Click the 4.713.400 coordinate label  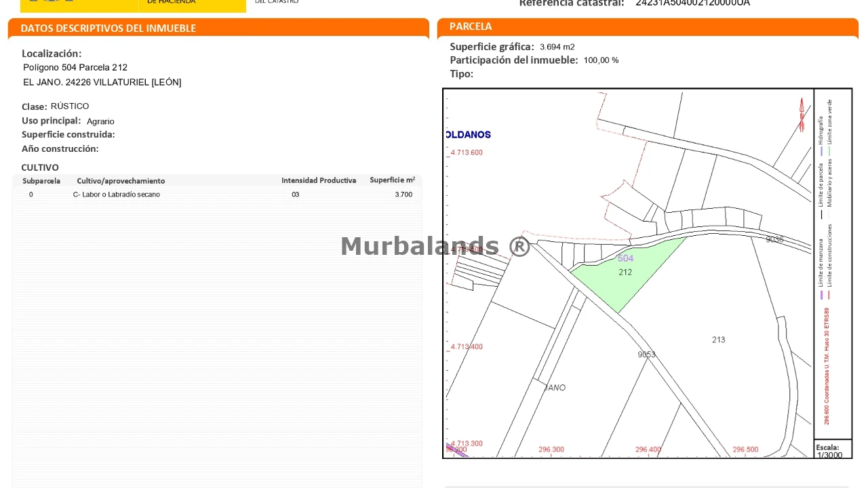click(467, 346)
